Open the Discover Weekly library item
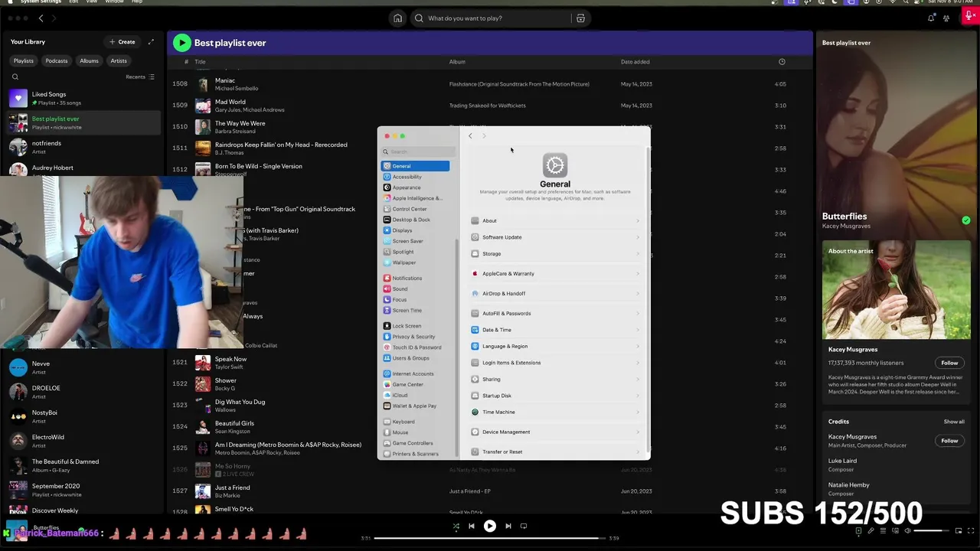The image size is (980, 551). point(84,510)
